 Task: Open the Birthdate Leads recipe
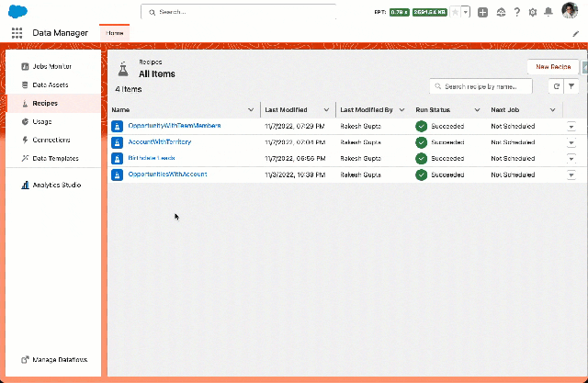[152, 158]
